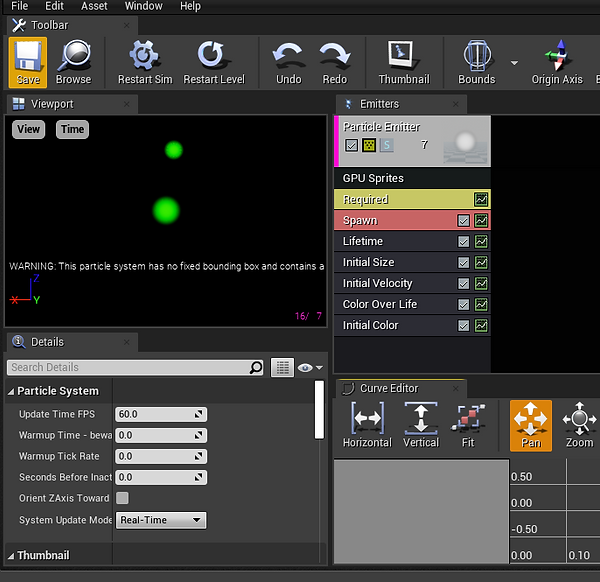Open the Asset menu
This screenshot has width=600, height=582.
94,6
